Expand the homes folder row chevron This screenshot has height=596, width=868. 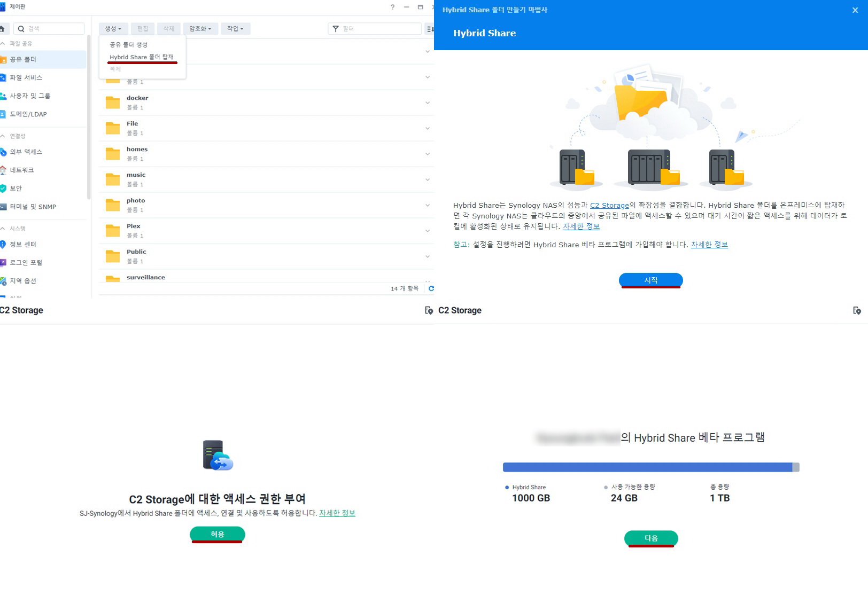[x=428, y=154]
